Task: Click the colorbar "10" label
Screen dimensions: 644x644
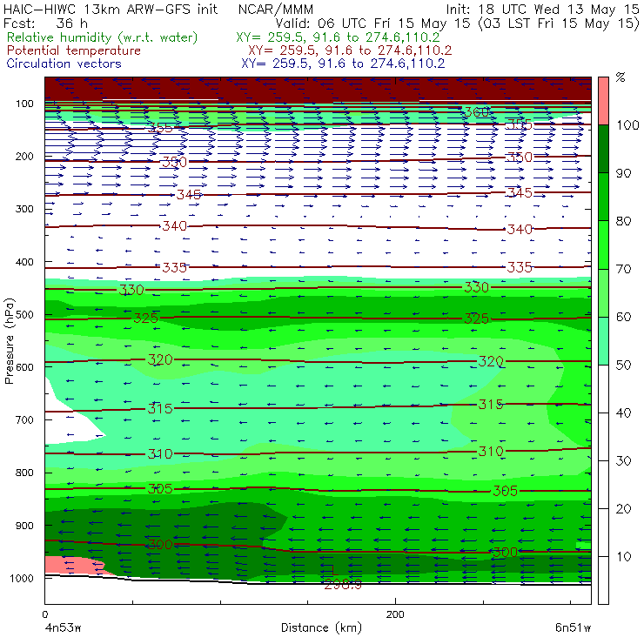Action: point(624,557)
